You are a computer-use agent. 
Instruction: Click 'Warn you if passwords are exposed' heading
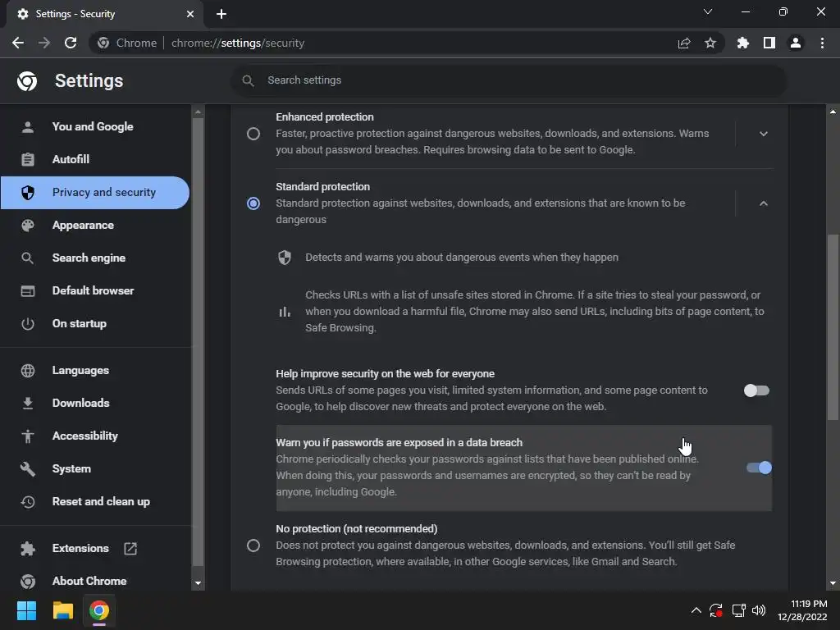pyautogui.click(x=399, y=442)
